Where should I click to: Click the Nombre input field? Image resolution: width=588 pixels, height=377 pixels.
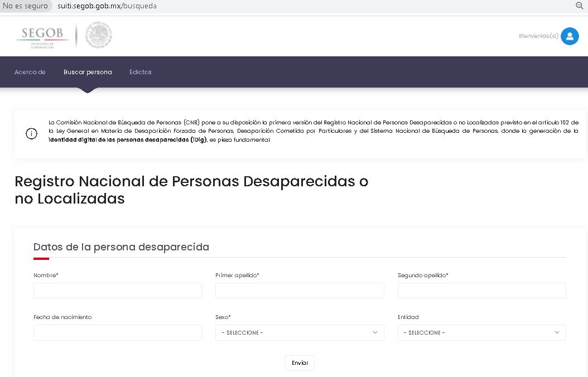coord(117,291)
